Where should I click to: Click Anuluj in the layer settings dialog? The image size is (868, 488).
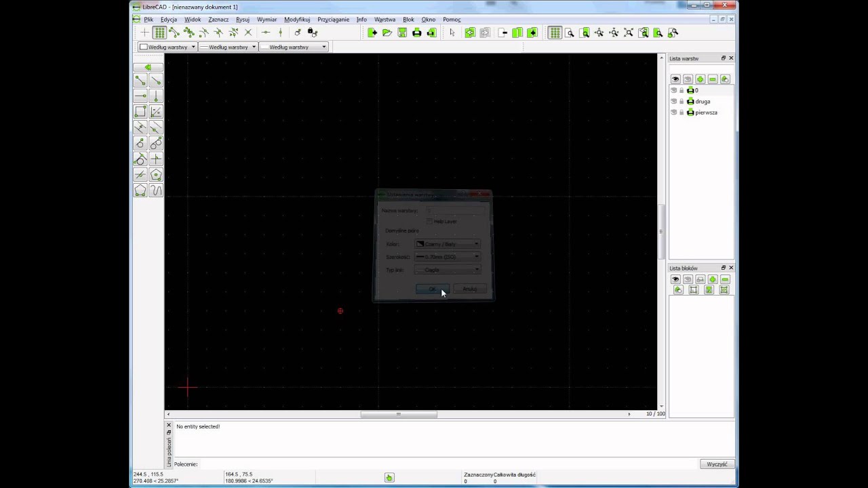point(470,289)
